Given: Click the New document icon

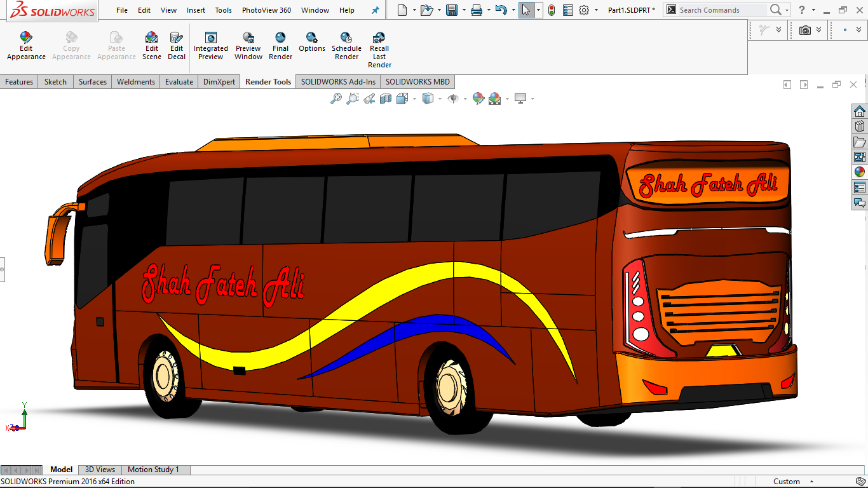Looking at the screenshot, I should tap(402, 10).
